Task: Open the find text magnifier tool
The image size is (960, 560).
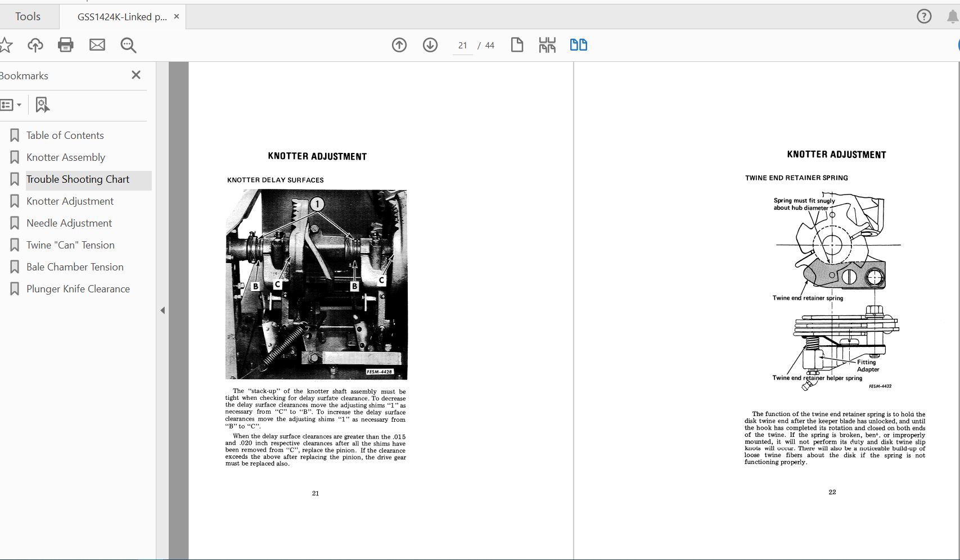Action: click(128, 45)
